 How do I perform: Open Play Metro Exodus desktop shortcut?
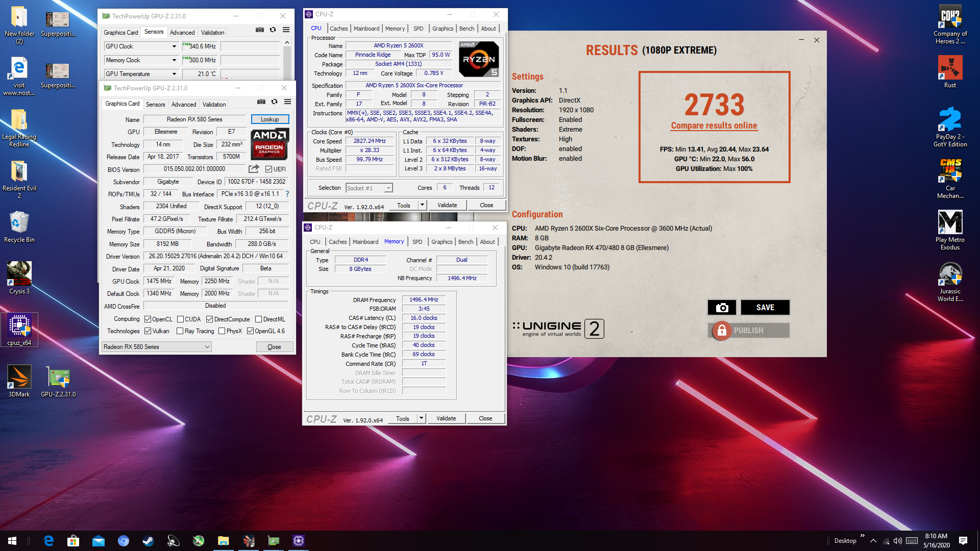coord(950,230)
